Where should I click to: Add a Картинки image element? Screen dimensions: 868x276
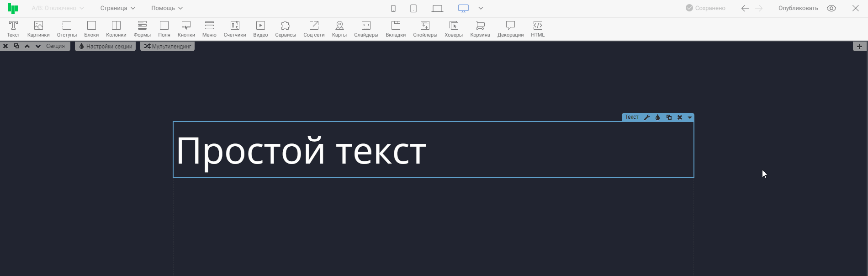point(38,29)
